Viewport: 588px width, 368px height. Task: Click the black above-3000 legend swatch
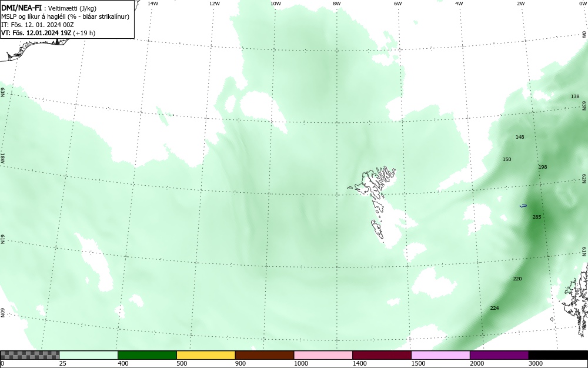point(558,355)
